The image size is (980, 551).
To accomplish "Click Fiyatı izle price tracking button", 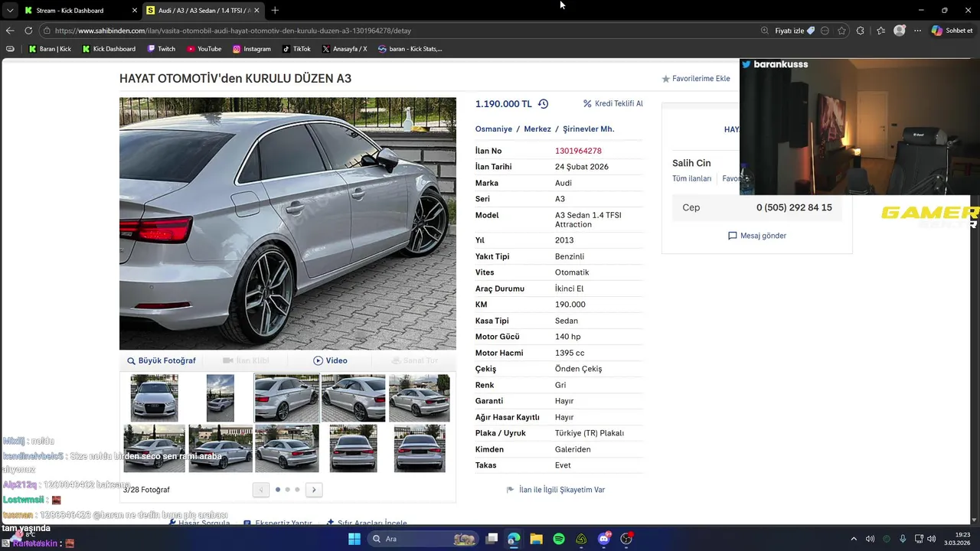I will [x=795, y=31].
